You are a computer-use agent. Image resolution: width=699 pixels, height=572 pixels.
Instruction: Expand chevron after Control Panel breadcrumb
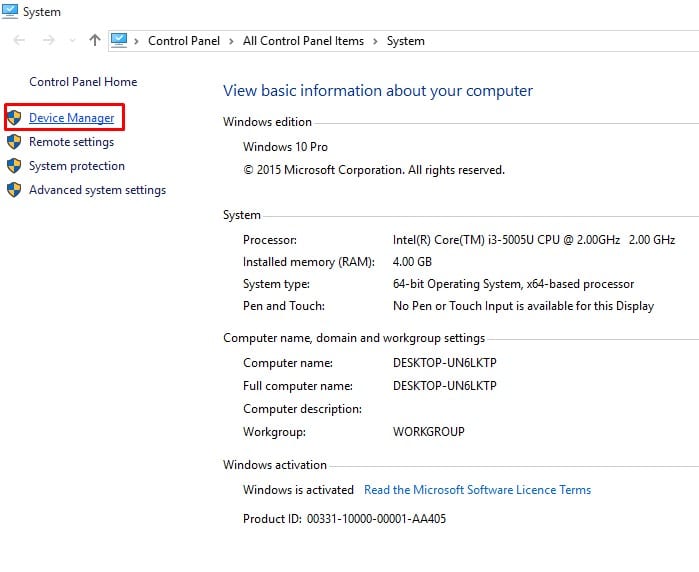click(x=231, y=41)
